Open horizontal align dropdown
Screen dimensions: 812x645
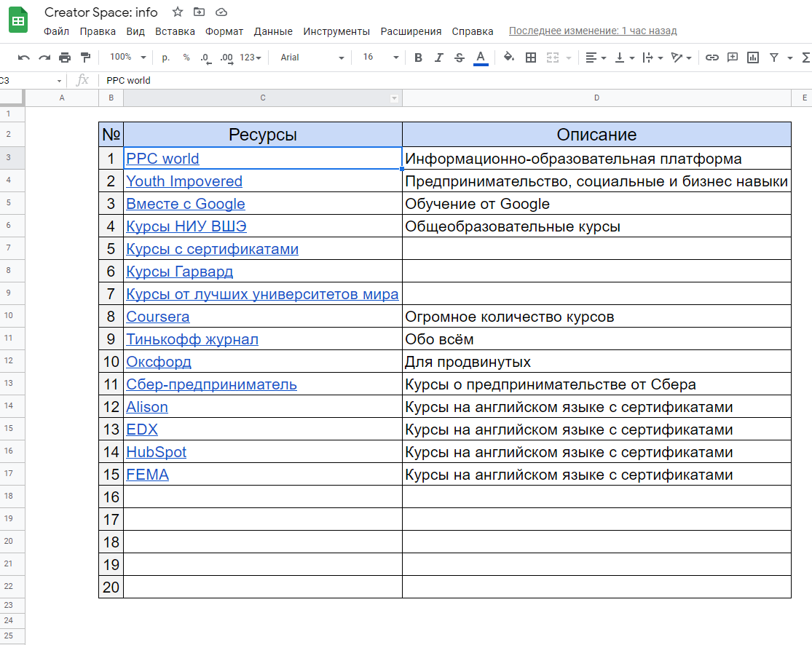(x=596, y=58)
